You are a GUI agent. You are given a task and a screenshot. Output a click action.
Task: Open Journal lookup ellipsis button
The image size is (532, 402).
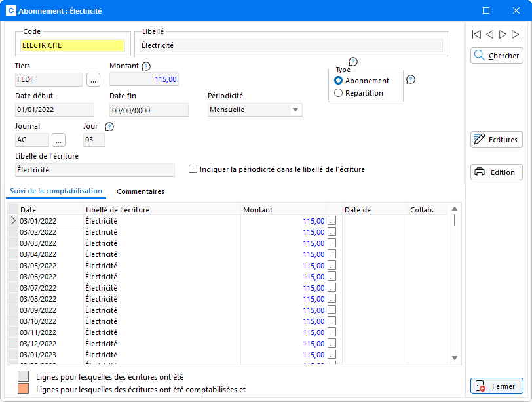pos(59,140)
